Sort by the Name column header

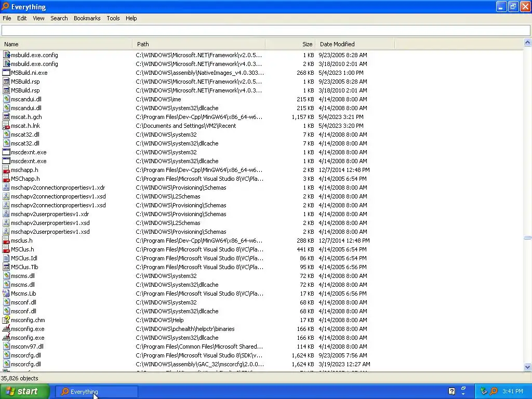pyautogui.click(x=66, y=44)
